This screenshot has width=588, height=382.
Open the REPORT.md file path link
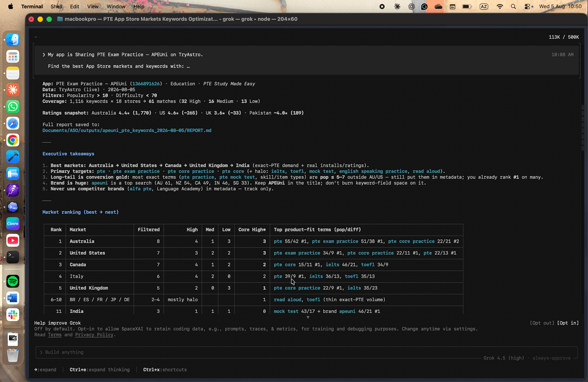[x=127, y=130]
